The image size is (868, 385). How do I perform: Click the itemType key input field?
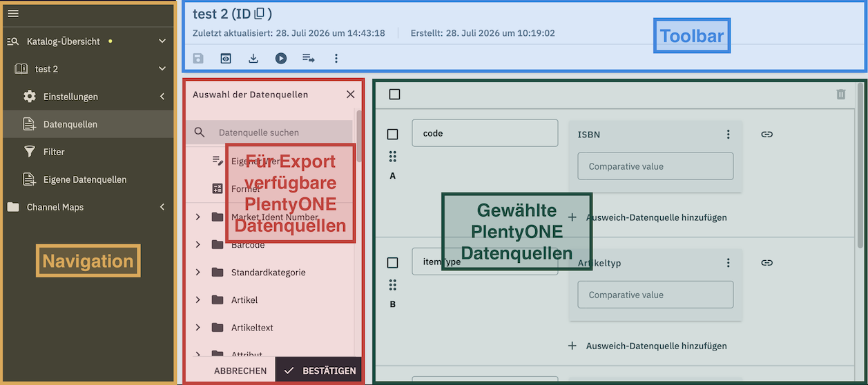point(485,262)
